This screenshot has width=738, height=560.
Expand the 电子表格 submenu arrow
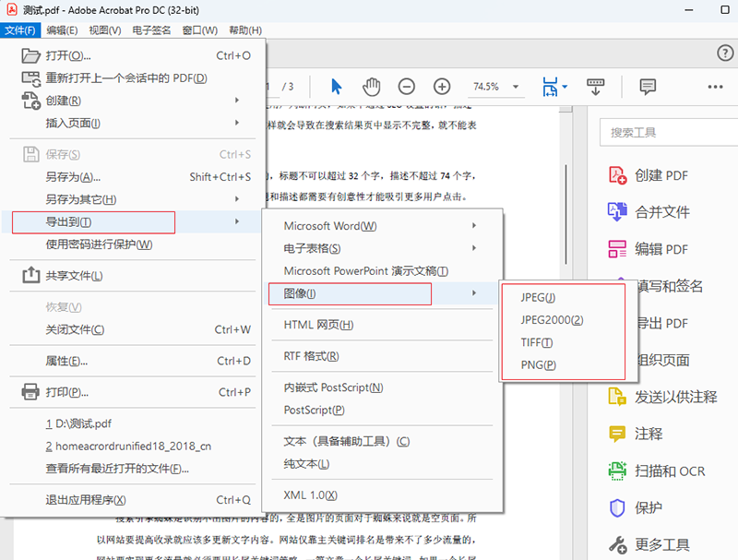pos(474,248)
